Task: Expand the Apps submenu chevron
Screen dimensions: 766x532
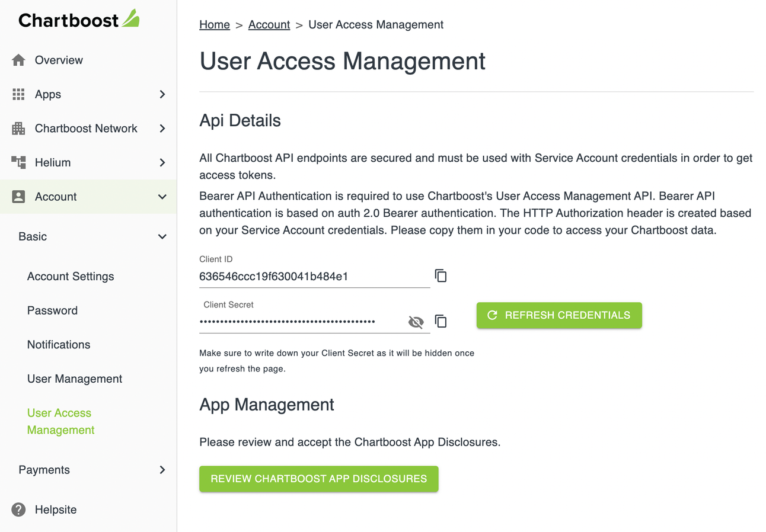Action: [162, 94]
